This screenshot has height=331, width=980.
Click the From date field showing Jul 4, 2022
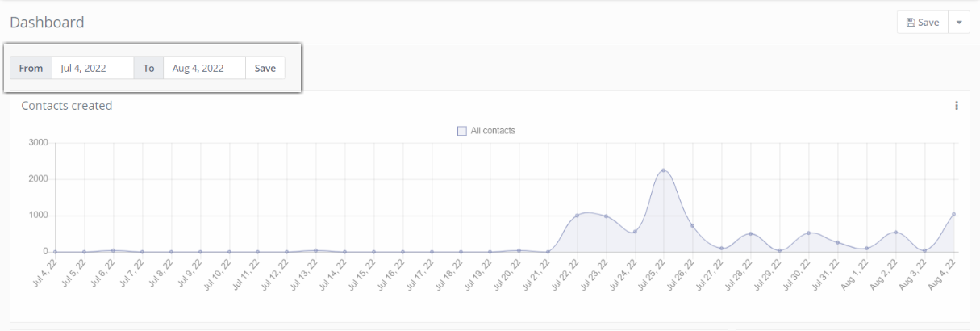(93, 69)
